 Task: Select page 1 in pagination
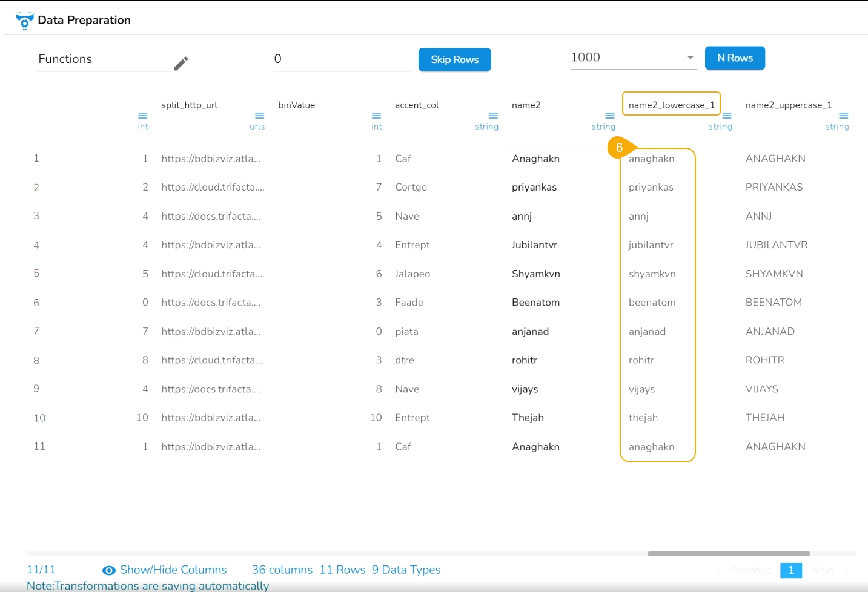pos(791,570)
